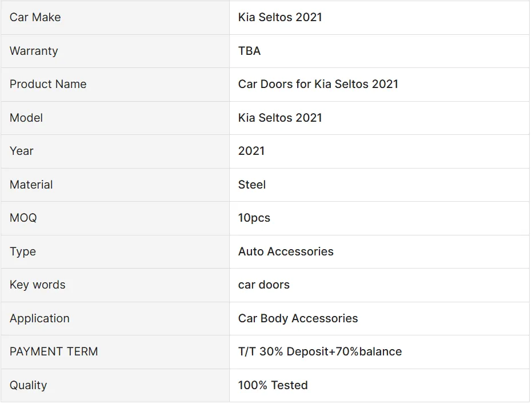Select the 'Kia Seltos 2021' Car Make value
This screenshot has width=532, height=404.
pos(280,17)
